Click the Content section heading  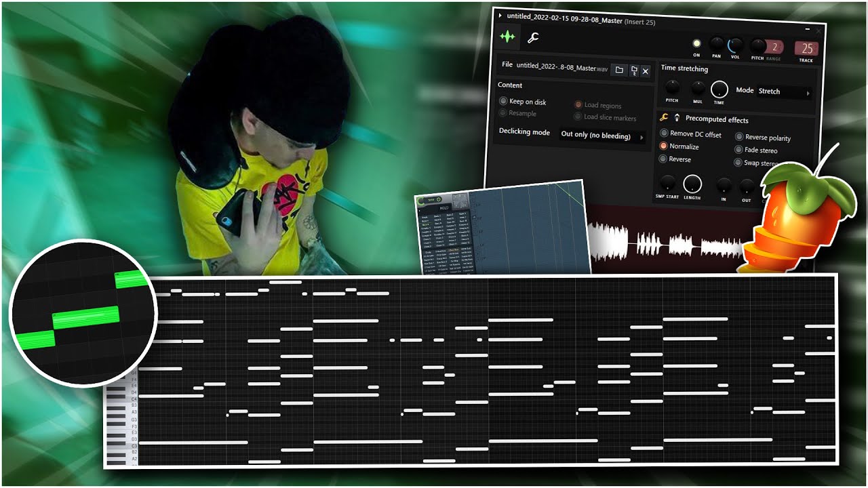(x=510, y=85)
